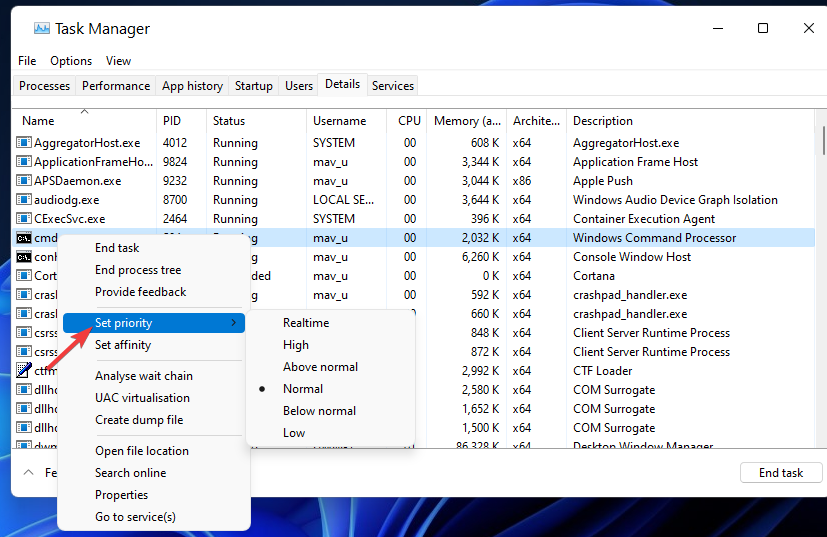Switch to the Processes tab
The image size is (827, 537).
pos(44,85)
